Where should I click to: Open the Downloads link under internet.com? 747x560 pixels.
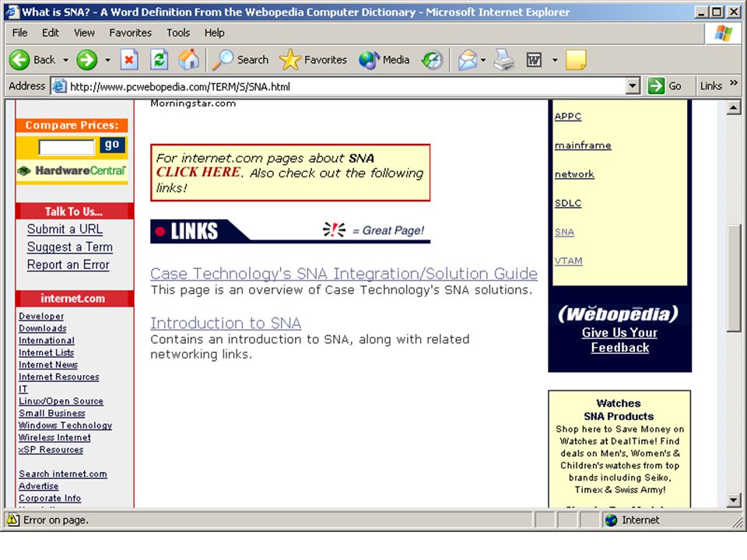pos(42,328)
